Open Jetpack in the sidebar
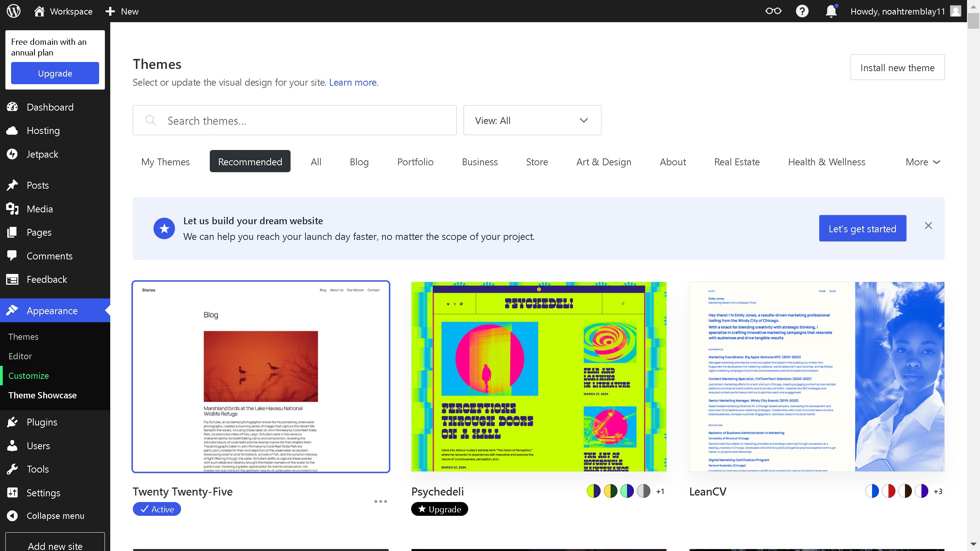 click(x=42, y=154)
